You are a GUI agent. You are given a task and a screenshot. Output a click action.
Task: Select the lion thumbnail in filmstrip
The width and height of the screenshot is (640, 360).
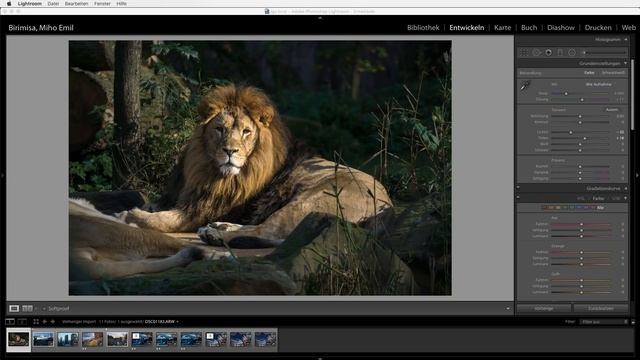(18, 339)
